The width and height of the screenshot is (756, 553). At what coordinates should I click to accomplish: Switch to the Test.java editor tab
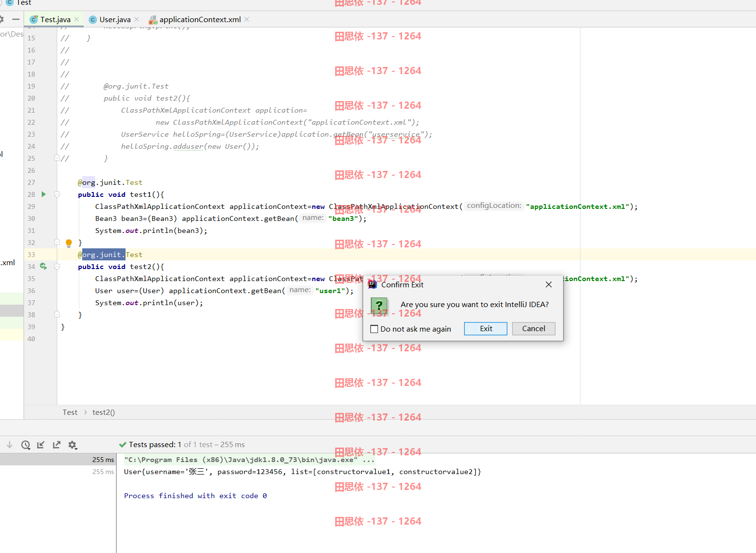[55, 19]
